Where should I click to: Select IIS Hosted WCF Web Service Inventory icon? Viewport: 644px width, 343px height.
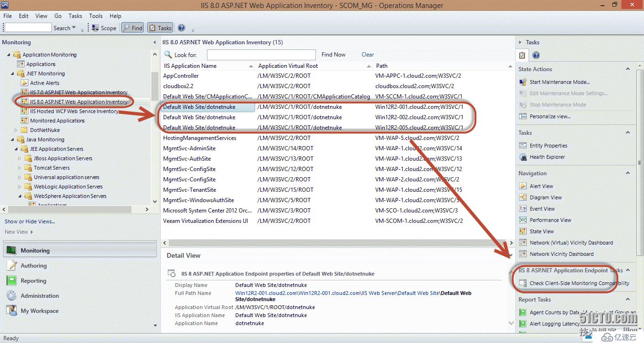[x=25, y=111]
